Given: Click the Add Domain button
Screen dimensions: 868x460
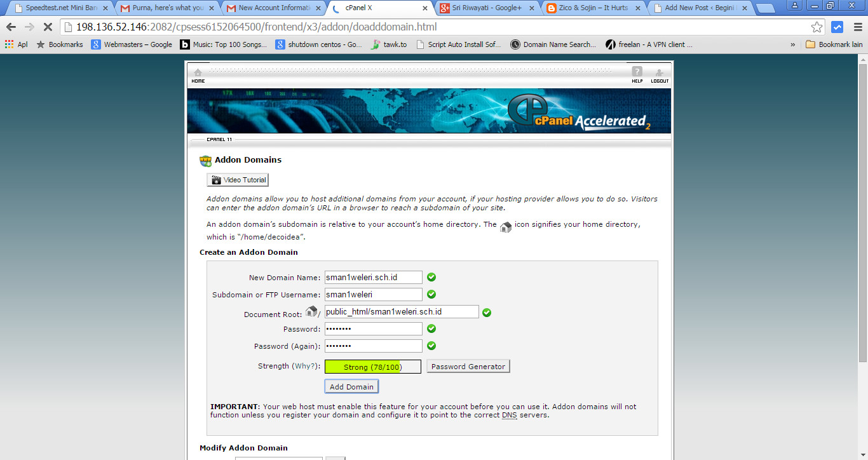Looking at the screenshot, I should pyautogui.click(x=351, y=386).
